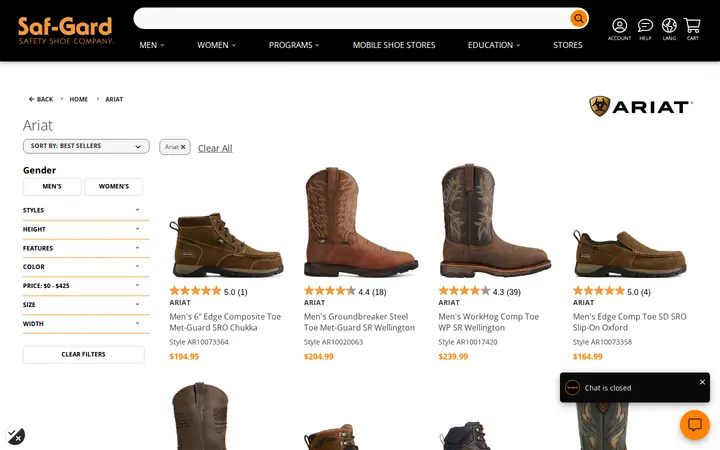Click the Ariat page heading
The height and width of the screenshot is (450, 720).
[38, 125]
